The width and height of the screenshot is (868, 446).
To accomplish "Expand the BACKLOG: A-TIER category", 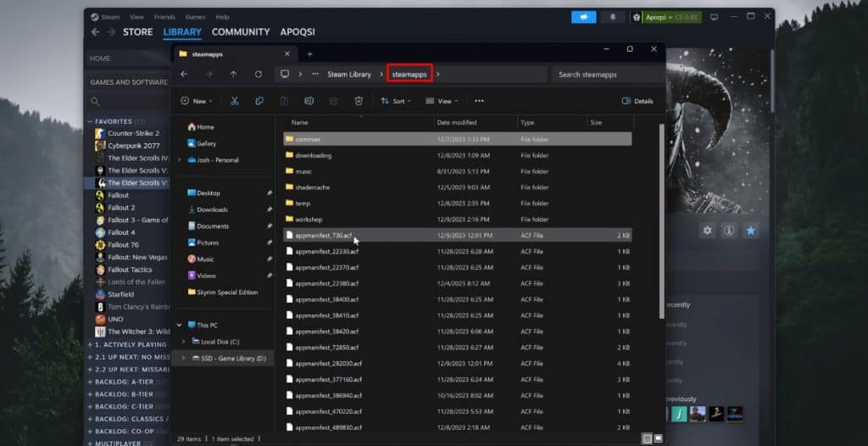I will click(90, 382).
